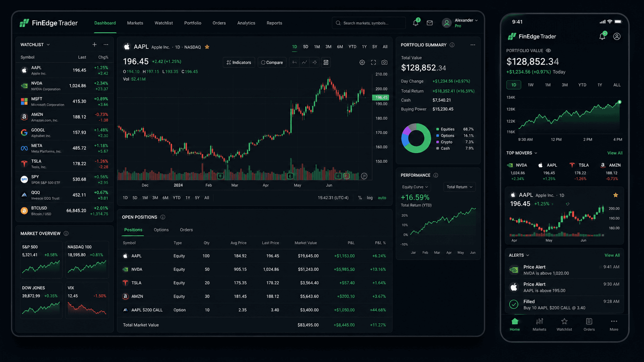Image resolution: width=644 pixels, height=362 pixels.
Task: Focus the search markets input field
Action: click(x=369, y=23)
